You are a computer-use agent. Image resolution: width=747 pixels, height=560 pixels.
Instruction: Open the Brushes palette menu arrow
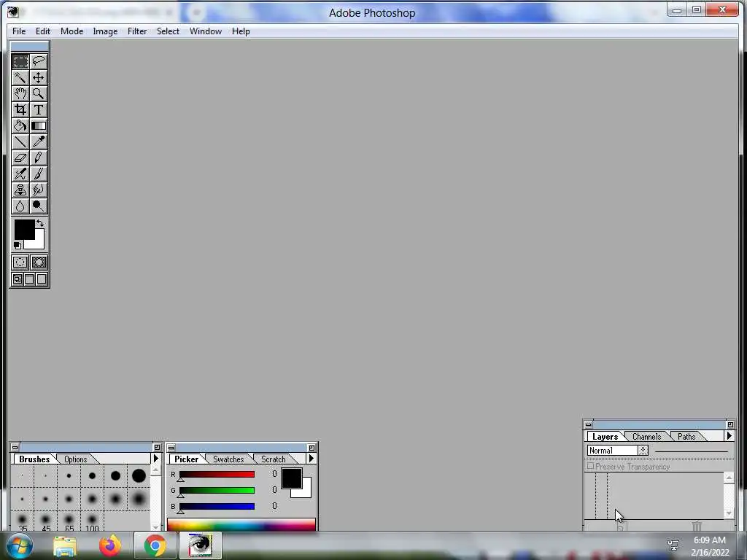click(155, 459)
